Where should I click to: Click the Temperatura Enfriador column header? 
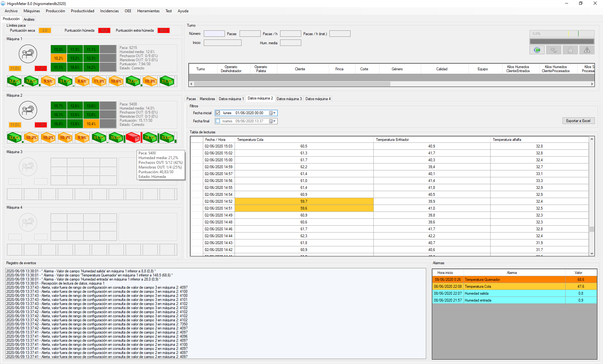point(432,140)
